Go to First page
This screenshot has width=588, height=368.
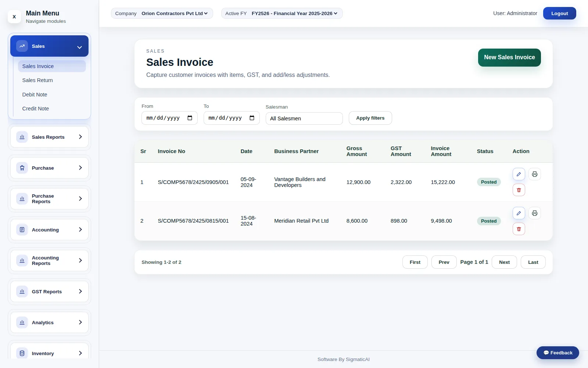pyautogui.click(x=415, y=262)
